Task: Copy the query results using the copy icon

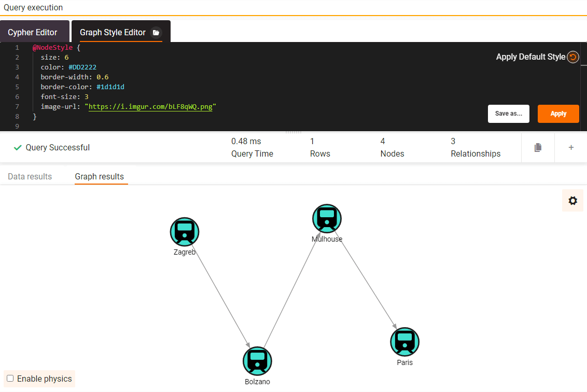Action: point(538,147)
